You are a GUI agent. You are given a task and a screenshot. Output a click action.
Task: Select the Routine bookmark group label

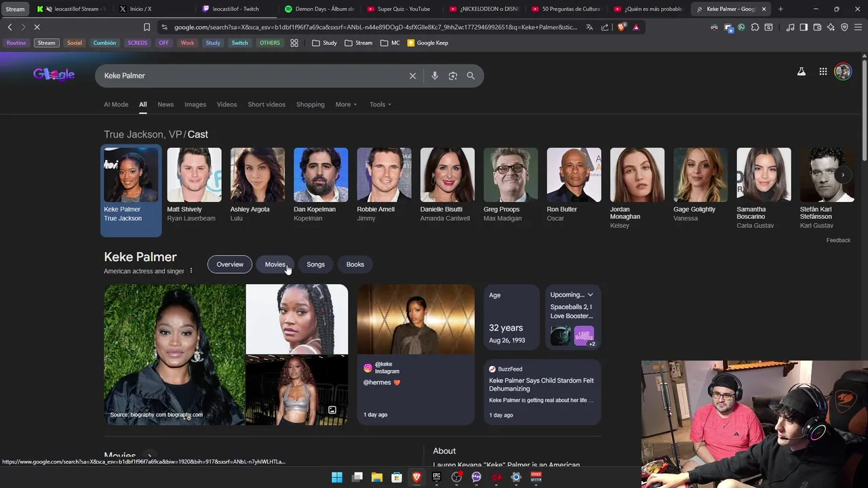click(16, 43)
